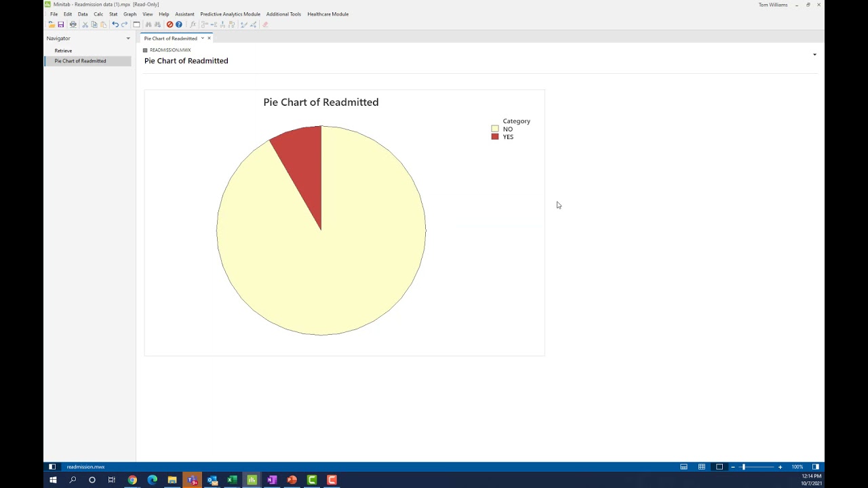Switch to split view icon in status bar
Viewport: 868px width, 488px height.
click(684, 467)
